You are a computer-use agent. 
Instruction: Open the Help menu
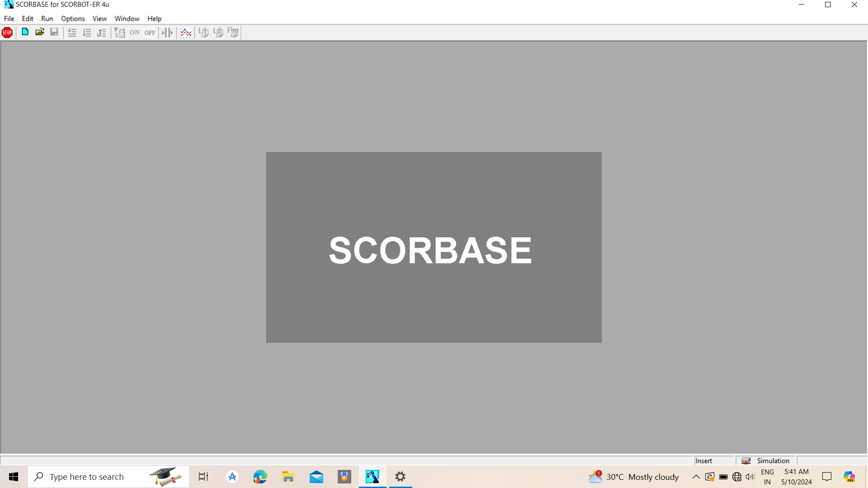154,19
